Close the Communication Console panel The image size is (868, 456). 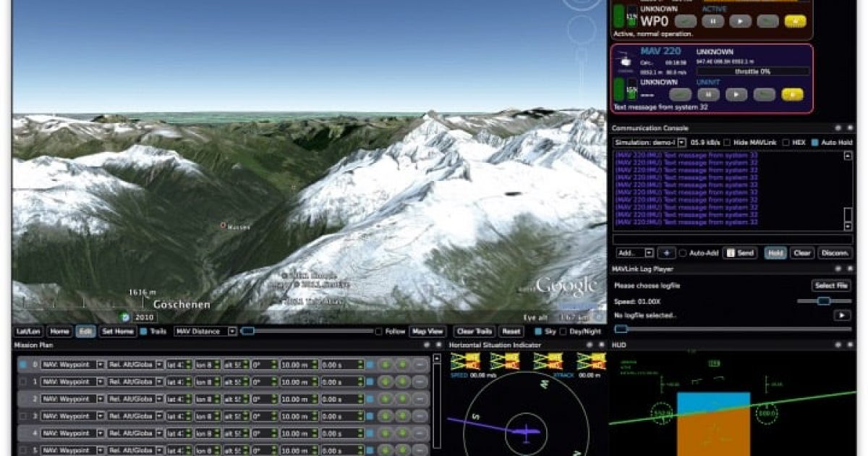click(848, 127)
